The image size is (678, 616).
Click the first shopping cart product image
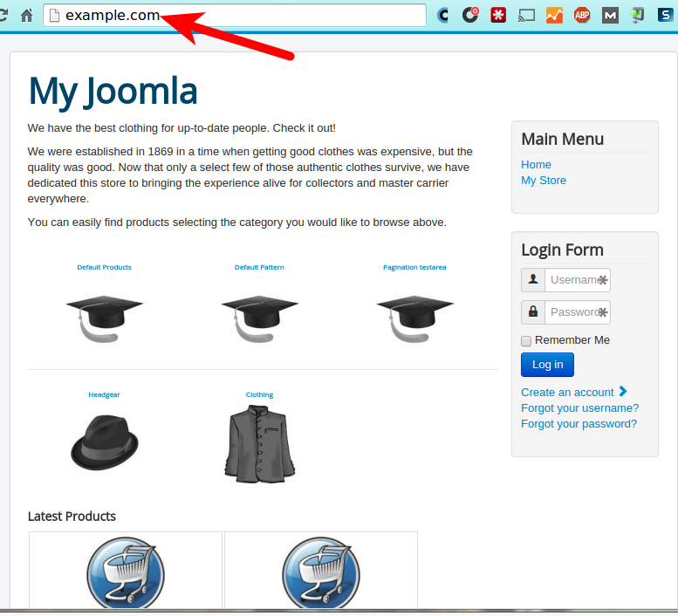point(126,572)
